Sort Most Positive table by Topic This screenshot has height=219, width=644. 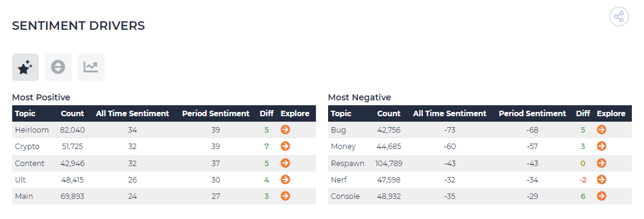coord(25,113)
